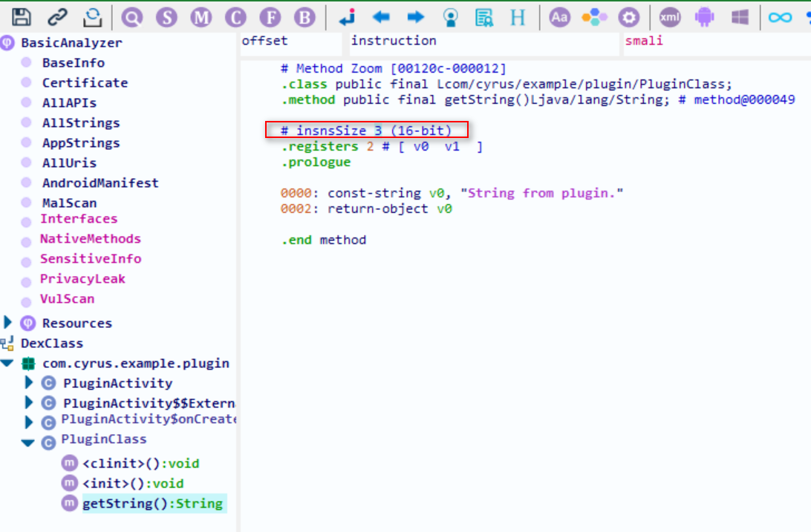
Task: Go forward with the right arrow
Action: pos(415,17)
